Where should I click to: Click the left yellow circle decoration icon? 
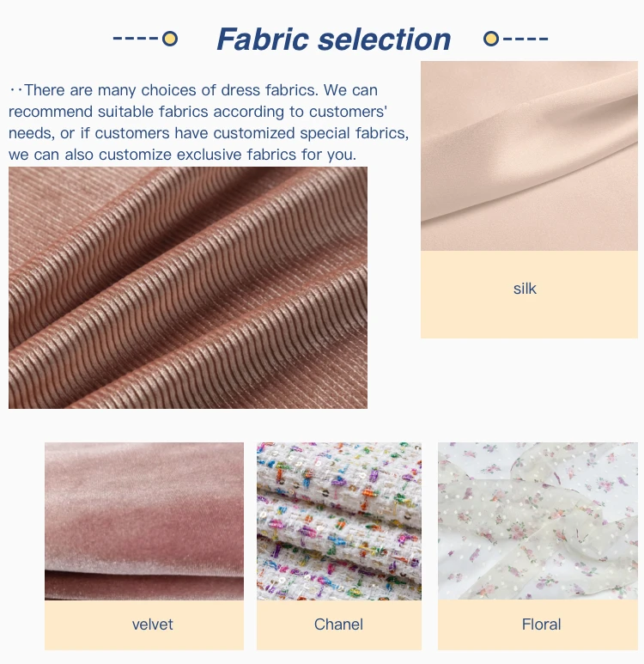coord(170,39)
